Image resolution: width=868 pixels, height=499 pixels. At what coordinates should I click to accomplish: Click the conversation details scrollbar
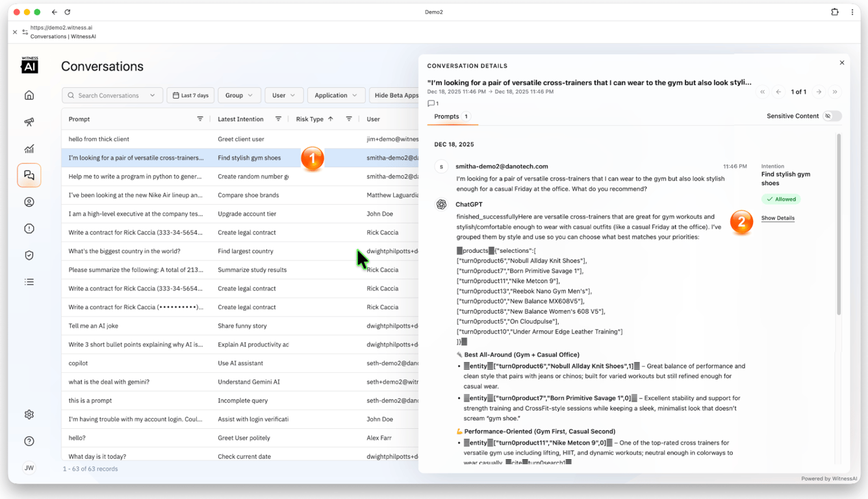[838, 225]
